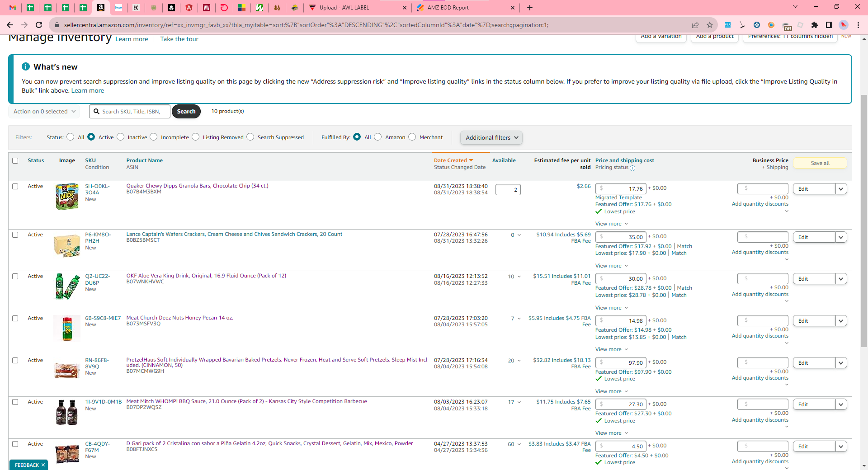Select the Quaker Chewy Dipps row checkbox
Viewport: 868px width, 470px height.
(x=15, y=186)
